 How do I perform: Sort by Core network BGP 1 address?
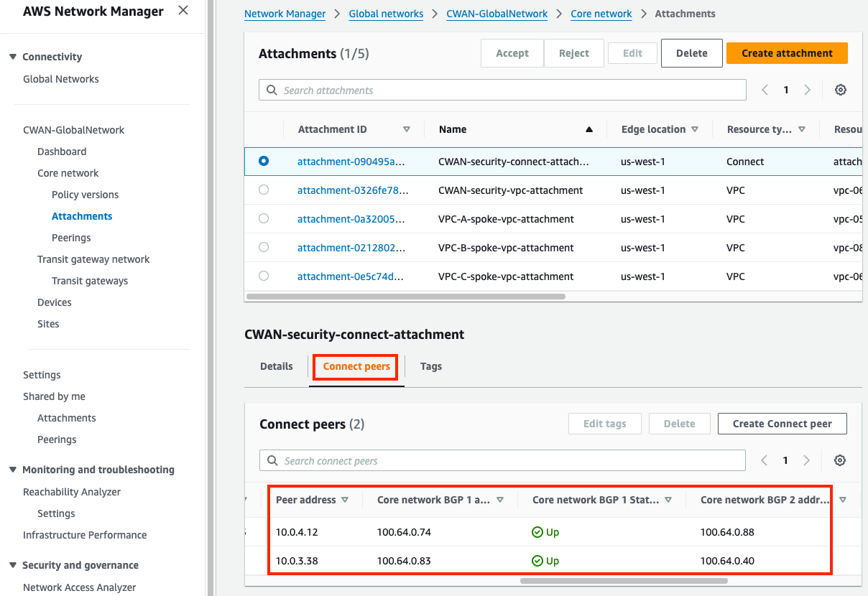coord(500,500)
